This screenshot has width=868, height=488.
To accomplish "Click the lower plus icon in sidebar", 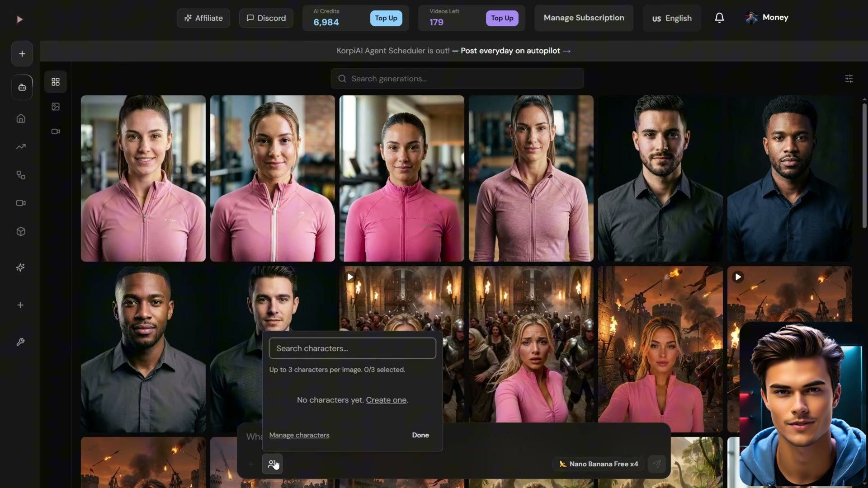I will click(20, 305).
